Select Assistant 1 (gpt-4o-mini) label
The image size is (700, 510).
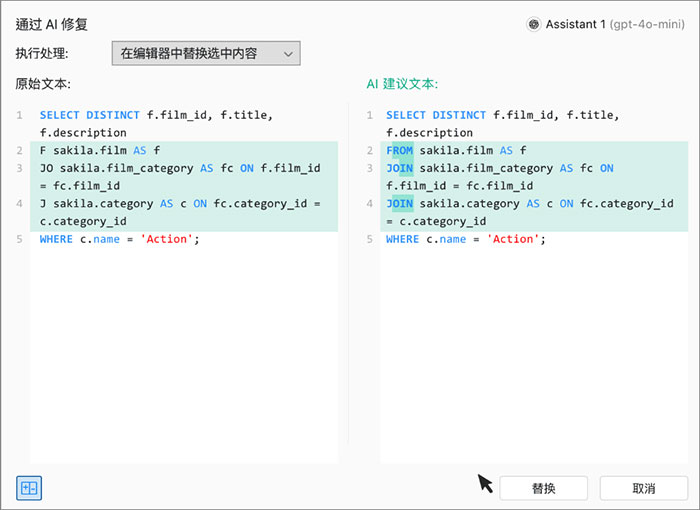pyautogui.click(x=615, y=24)
